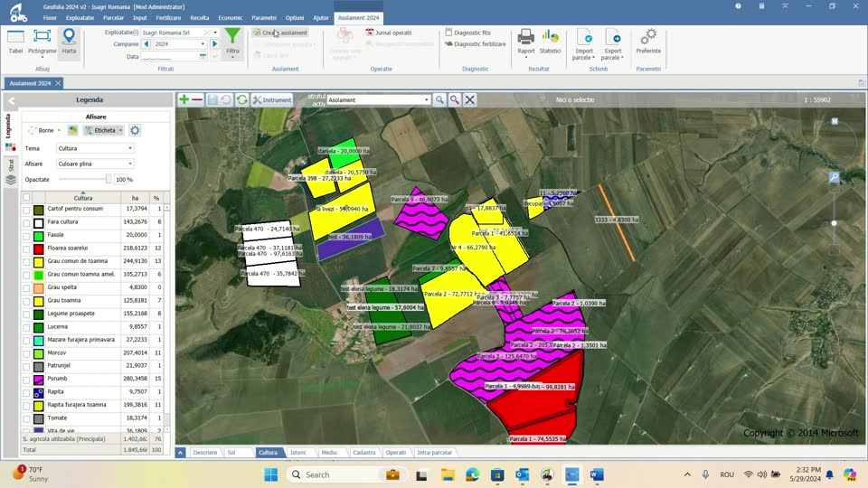The width and height of the screenshot is (868, 488).
Task: Tick the Fasole checkbox
Action: click(26, 236)
